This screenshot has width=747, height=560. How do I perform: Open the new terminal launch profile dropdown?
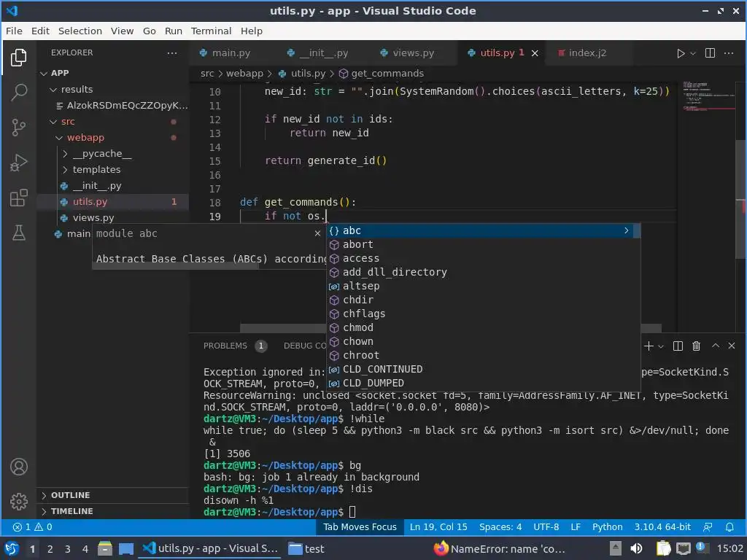pyautogui.click(x=661, y=346)
